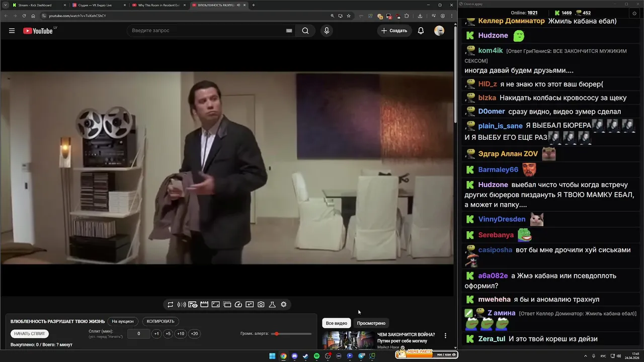
Task: Add +5 minutes to split
Action: tap(168, 334)
